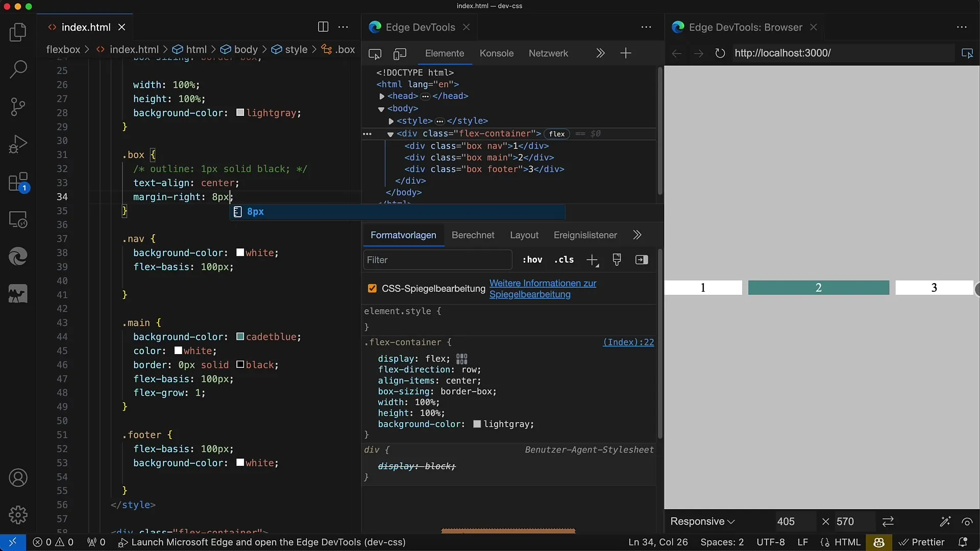Collapse the body element in DOM tree

381,109
